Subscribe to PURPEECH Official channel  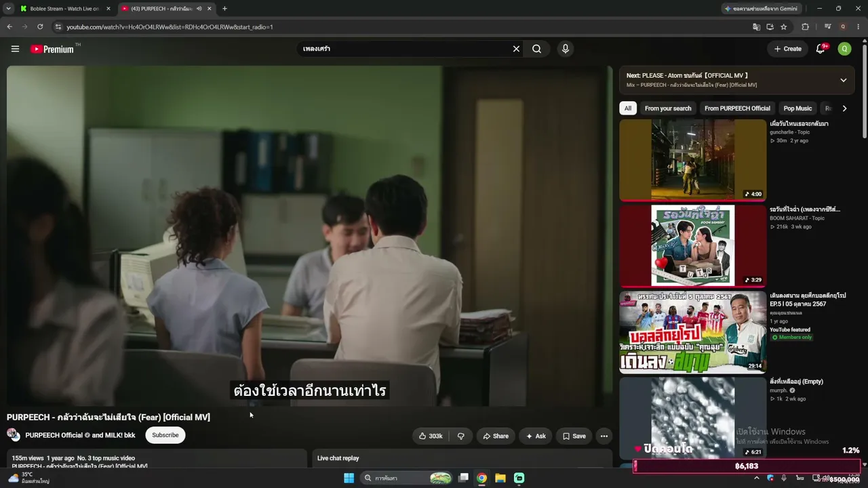(165, 435)
